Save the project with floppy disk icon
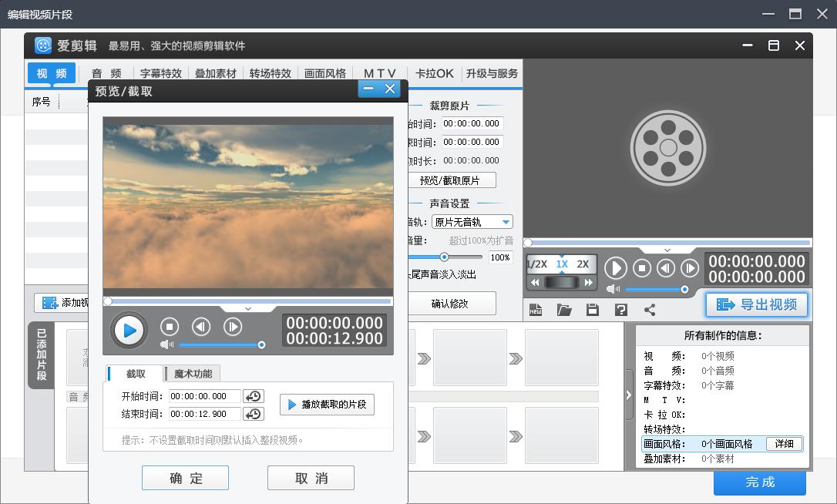837x504 pixels. (592, 310)
